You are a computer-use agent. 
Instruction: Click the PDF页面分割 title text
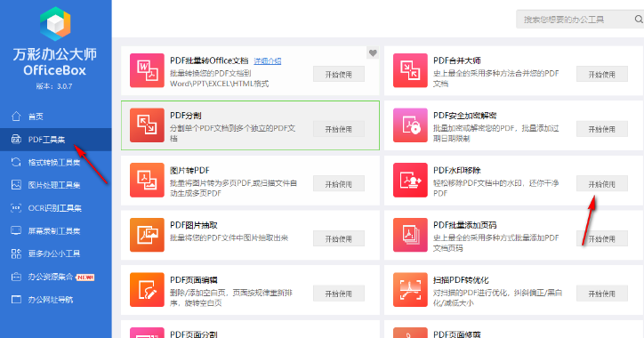click(193, 334)
